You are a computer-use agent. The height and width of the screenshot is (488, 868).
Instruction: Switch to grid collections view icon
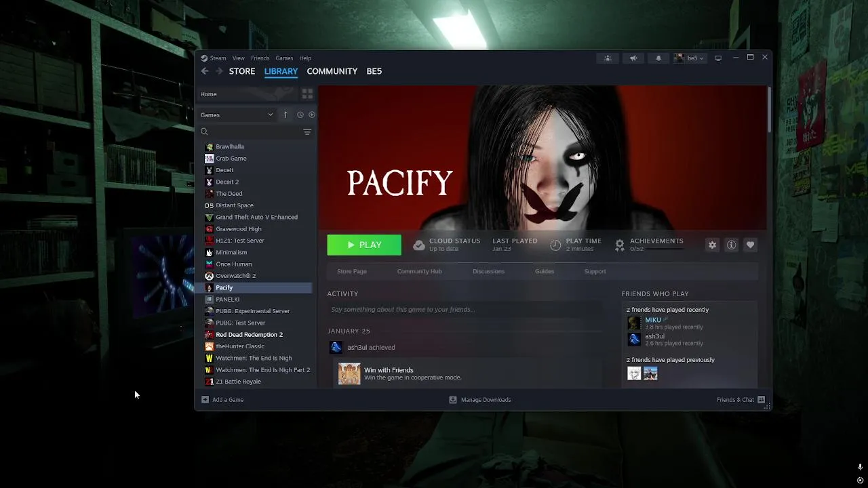pos(307,94)
